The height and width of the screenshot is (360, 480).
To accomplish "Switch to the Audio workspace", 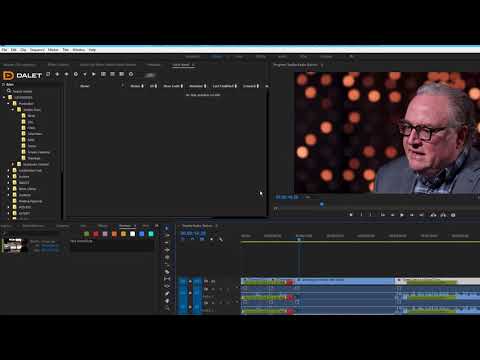I will pos(282,57).
